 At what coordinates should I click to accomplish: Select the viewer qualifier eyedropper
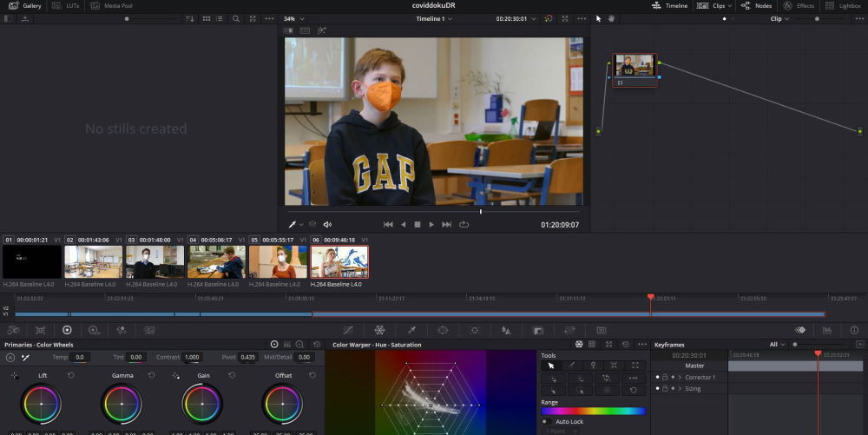pyautogui.click(x=293, y=225)
